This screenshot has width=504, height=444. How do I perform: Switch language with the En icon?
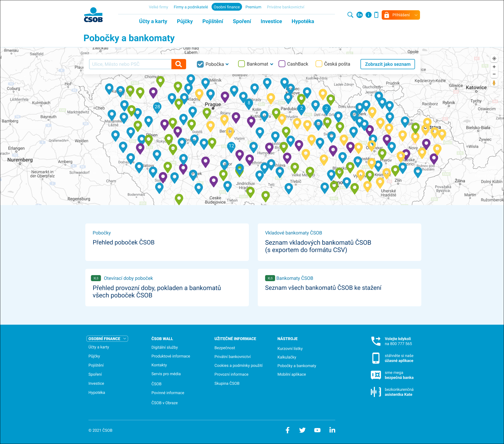(x=360, y=15)
